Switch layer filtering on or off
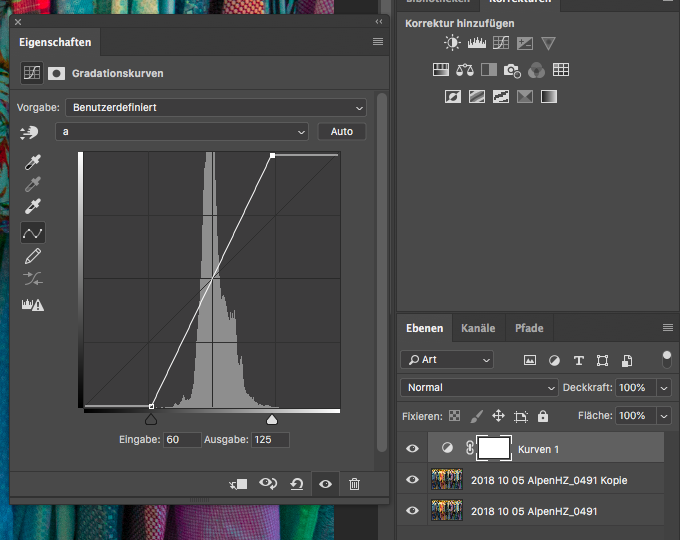This screenshot has width=680, height=540. click(x=667, y=360)
